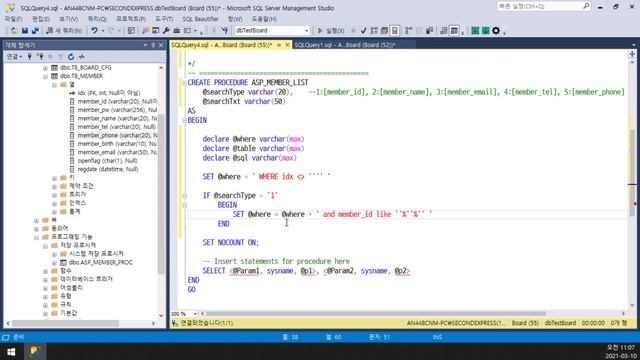Open the editor zoom 100 % dropdown
Screen dimensions: 640x360
[x=196, y=314]
